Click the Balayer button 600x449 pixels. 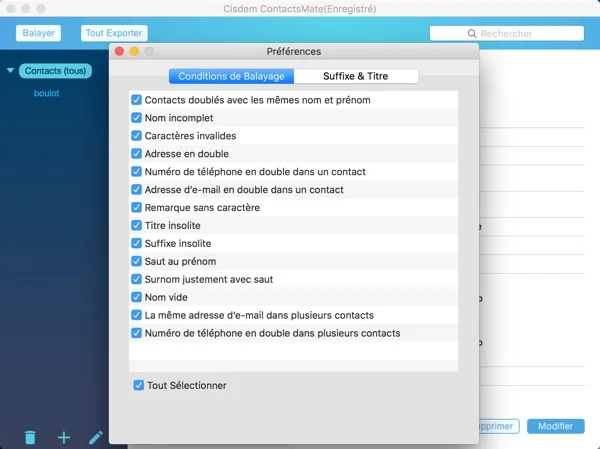(x=38, y=33)
